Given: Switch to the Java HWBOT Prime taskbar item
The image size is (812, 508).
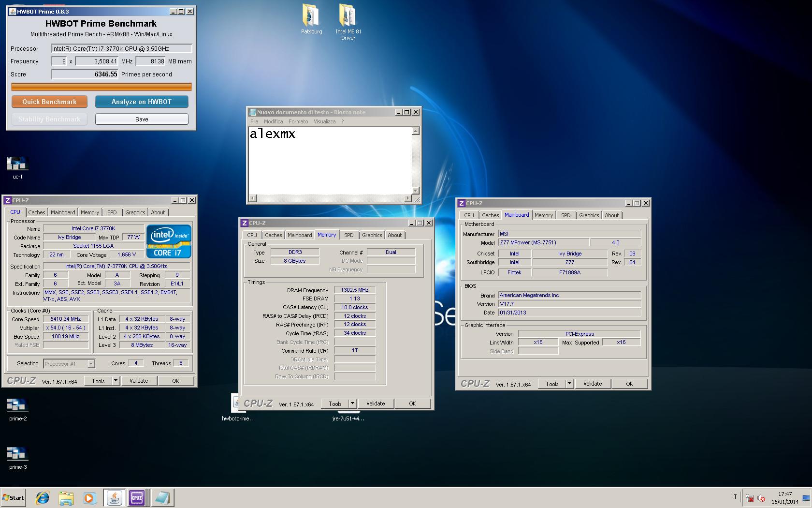Looking at the screenshot, I should point(114,498).
